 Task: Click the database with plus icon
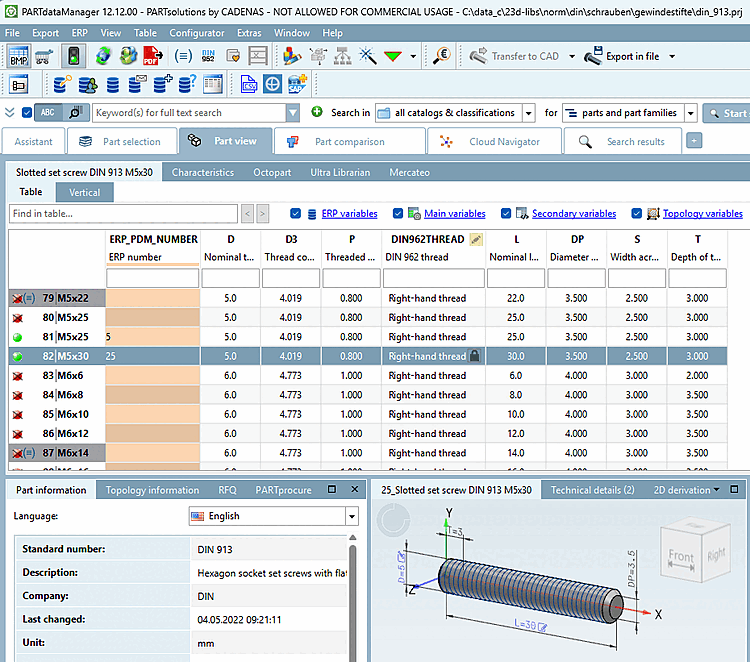click(x=163, y=85)
